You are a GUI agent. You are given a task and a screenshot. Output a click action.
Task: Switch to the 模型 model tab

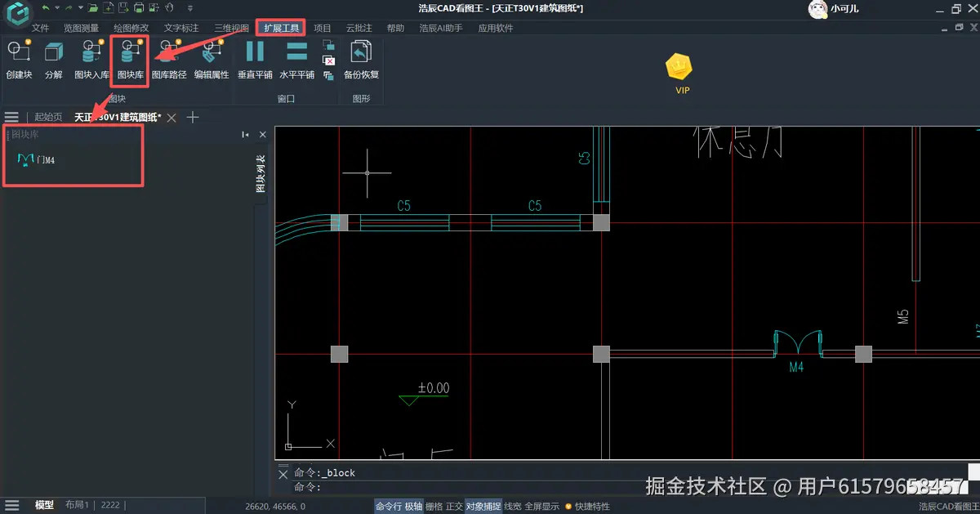point(44,506)
